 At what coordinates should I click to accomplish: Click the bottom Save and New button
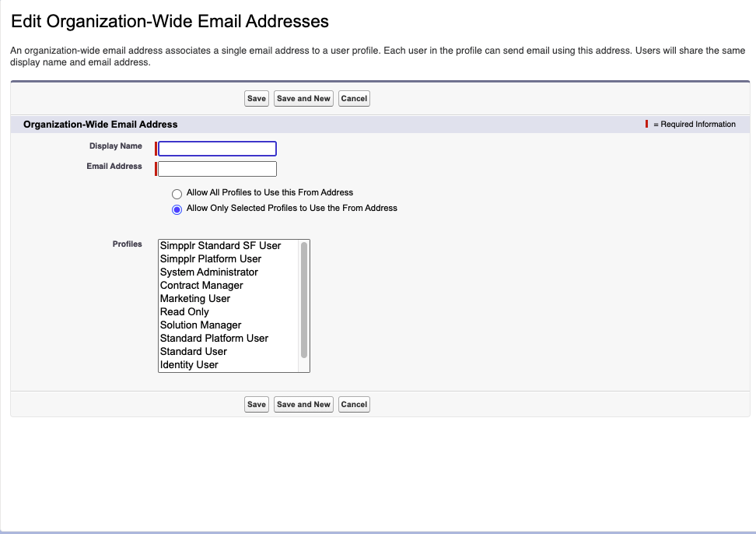[x=303, y=404]
